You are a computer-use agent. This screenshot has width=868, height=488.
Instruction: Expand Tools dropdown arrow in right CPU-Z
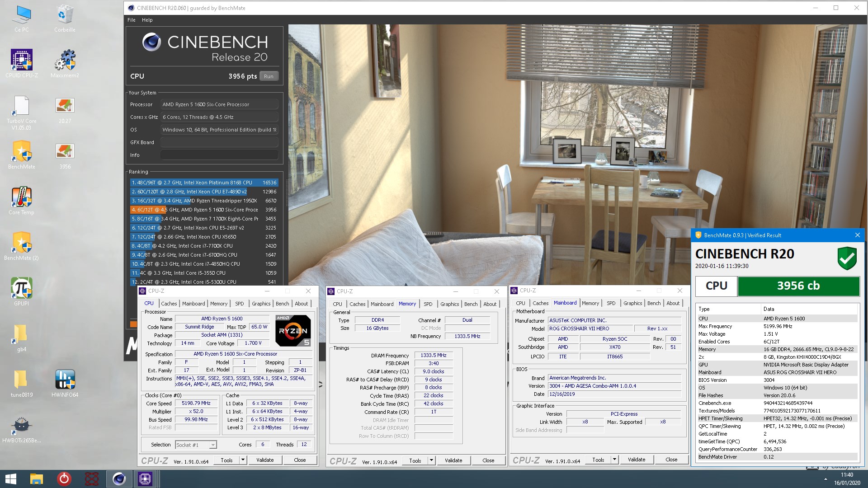(x=614, y=460)
